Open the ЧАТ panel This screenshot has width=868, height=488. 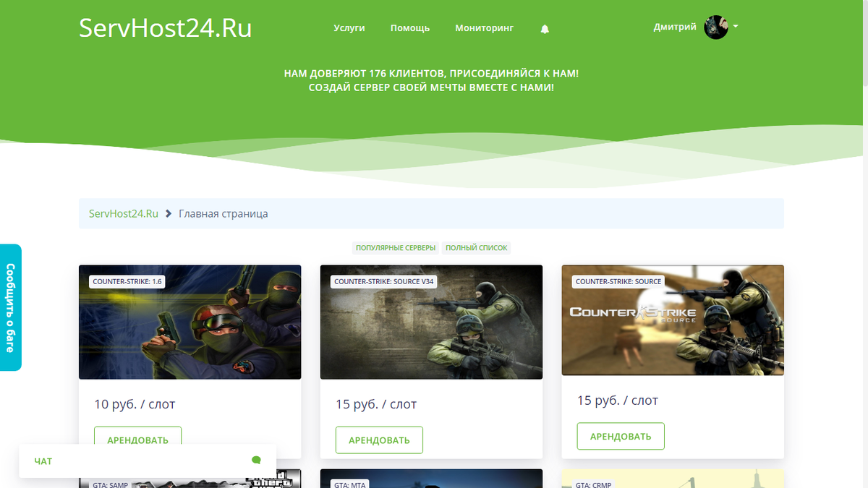(148, 461)
